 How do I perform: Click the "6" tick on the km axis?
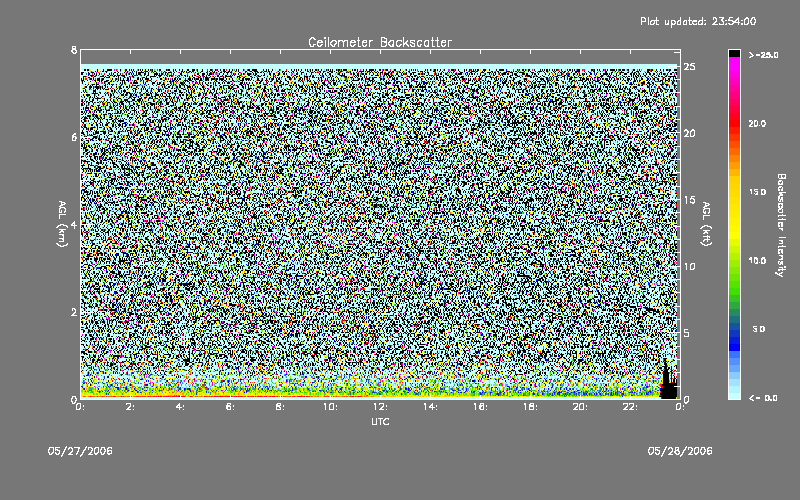pos(74,137)
